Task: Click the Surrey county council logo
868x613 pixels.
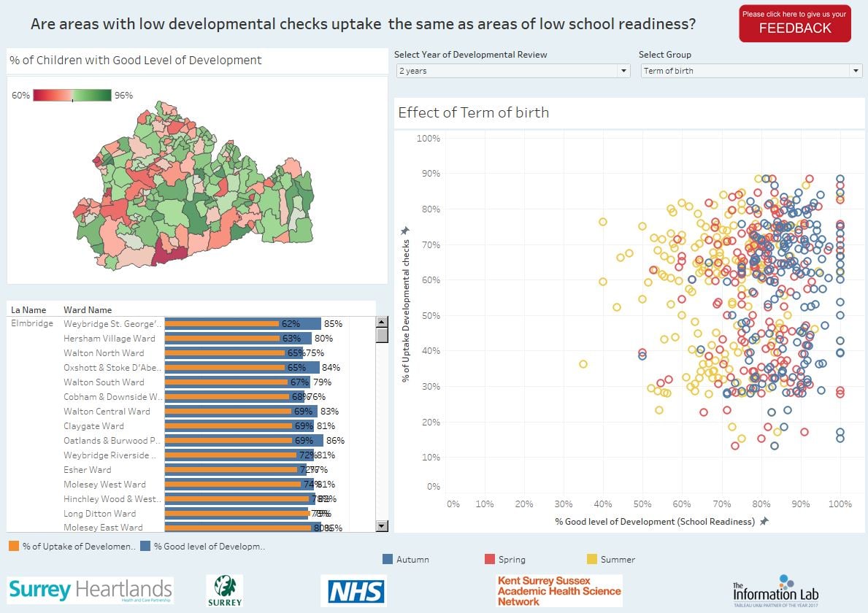Action: [x=225, y=591]
